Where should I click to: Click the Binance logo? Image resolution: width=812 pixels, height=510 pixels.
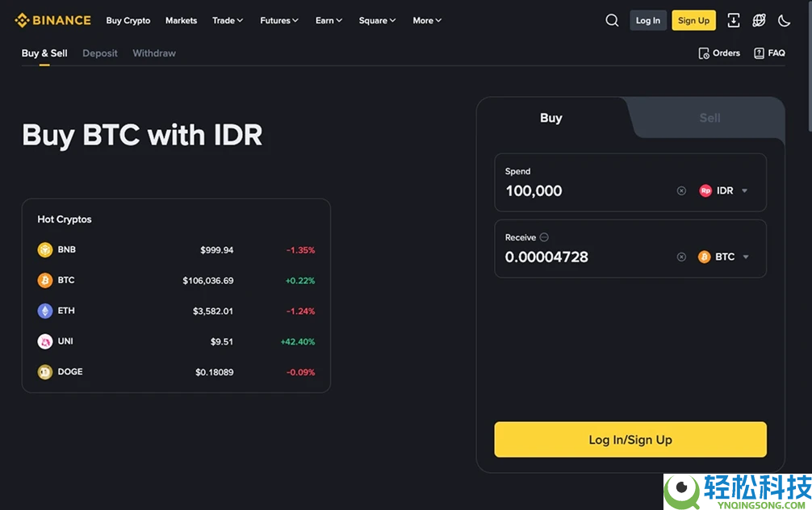52,20
